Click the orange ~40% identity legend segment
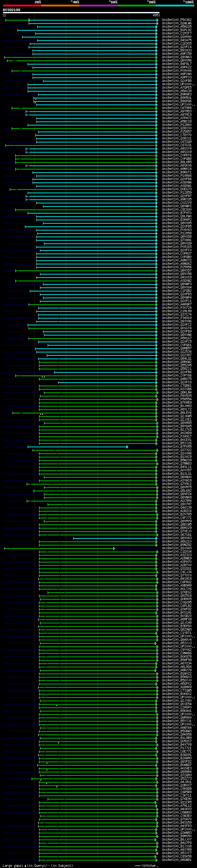 coord(60,6)
